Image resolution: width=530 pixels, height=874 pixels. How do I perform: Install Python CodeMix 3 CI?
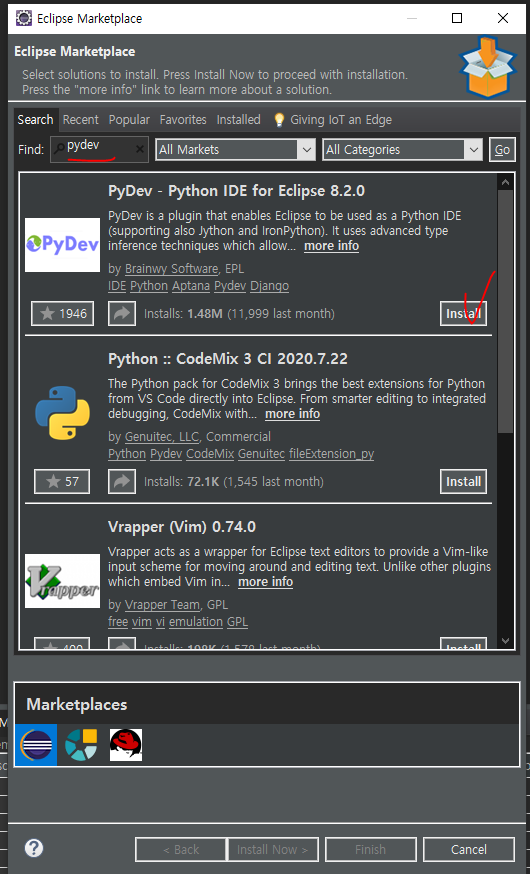coord(463,481)
